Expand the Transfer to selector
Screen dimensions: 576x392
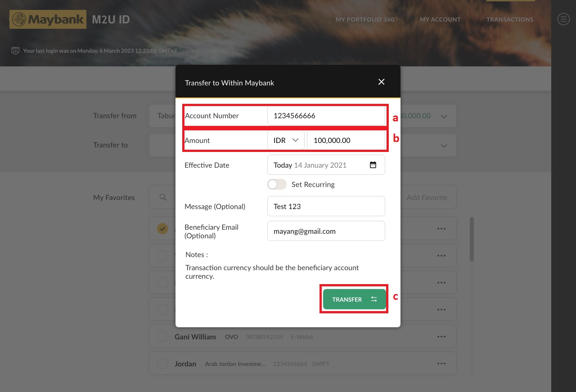point(444,145)
